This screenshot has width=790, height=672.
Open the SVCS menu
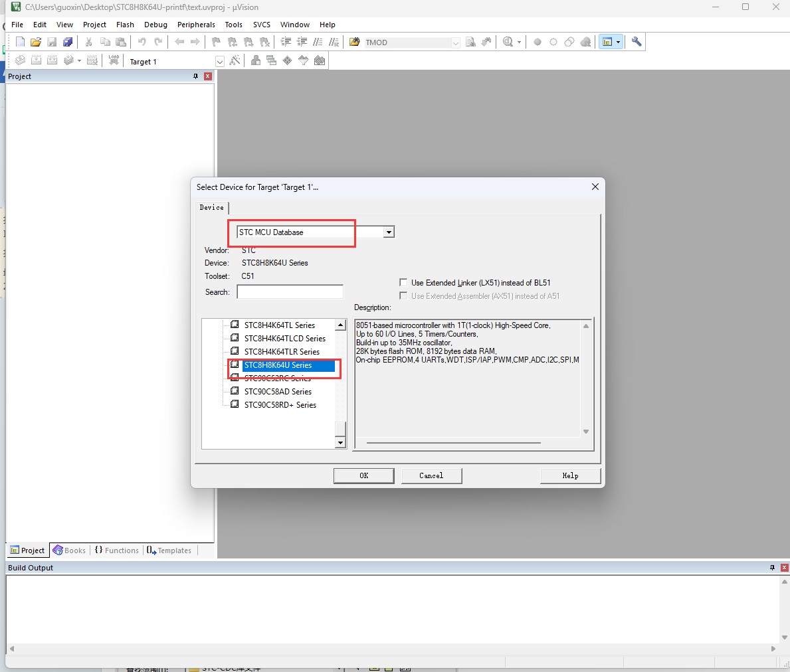[262, 25]
